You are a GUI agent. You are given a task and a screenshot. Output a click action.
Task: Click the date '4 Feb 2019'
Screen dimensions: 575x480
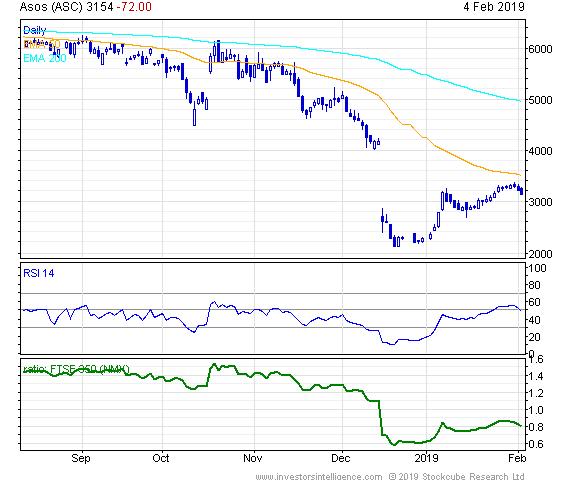point(494,7)
